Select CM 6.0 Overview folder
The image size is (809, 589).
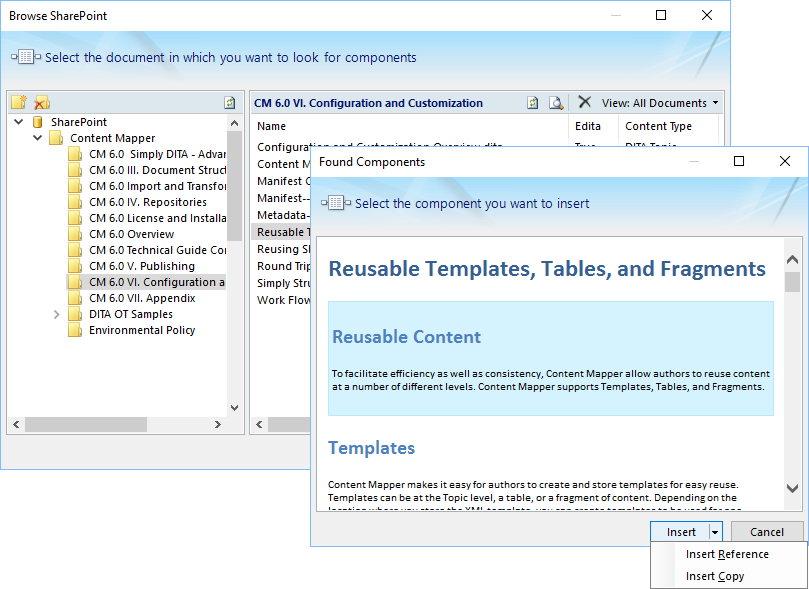click(x=132, y=234)
